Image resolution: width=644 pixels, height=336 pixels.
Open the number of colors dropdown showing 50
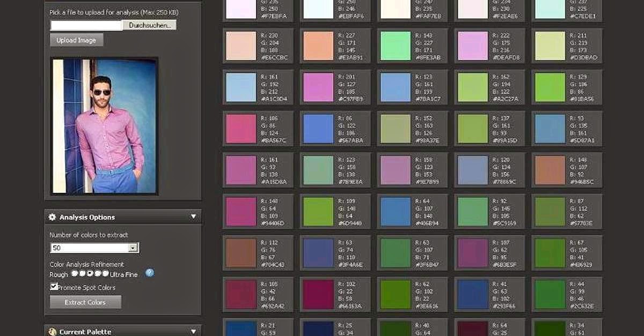94,248
